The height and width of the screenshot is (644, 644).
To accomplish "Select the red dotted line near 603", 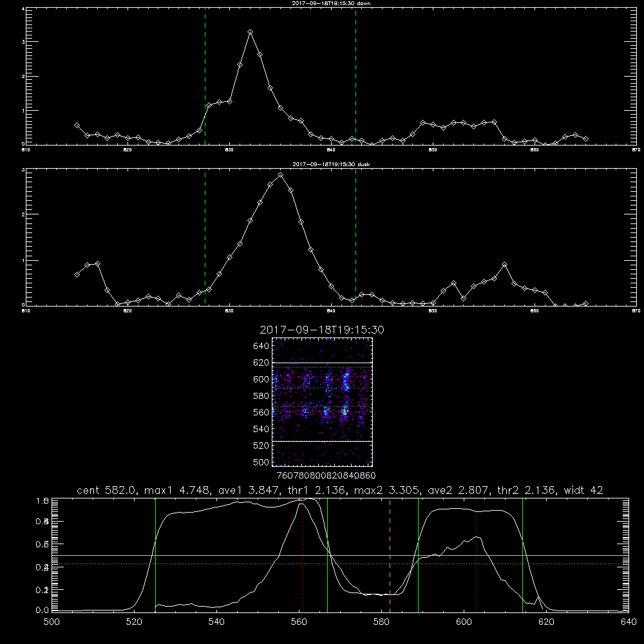I will [x=476, y=555].
